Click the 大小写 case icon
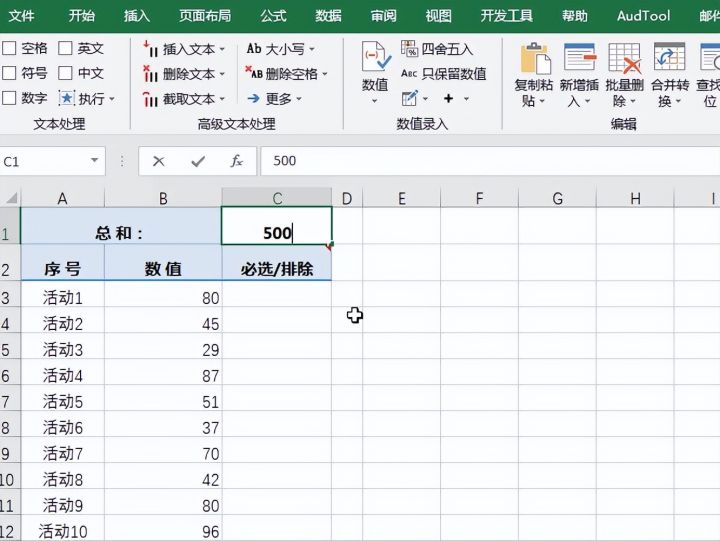Screen dimensions: 720x541 coord(254,48)
